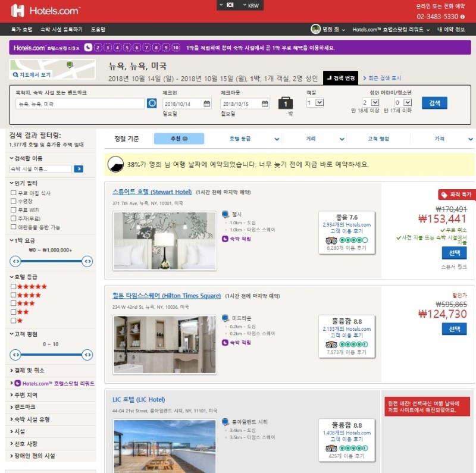The height and width of the screenshot is (473, 476).
Task: Click the map pin on the map thumbnail
Action: (x=70, y=65)
